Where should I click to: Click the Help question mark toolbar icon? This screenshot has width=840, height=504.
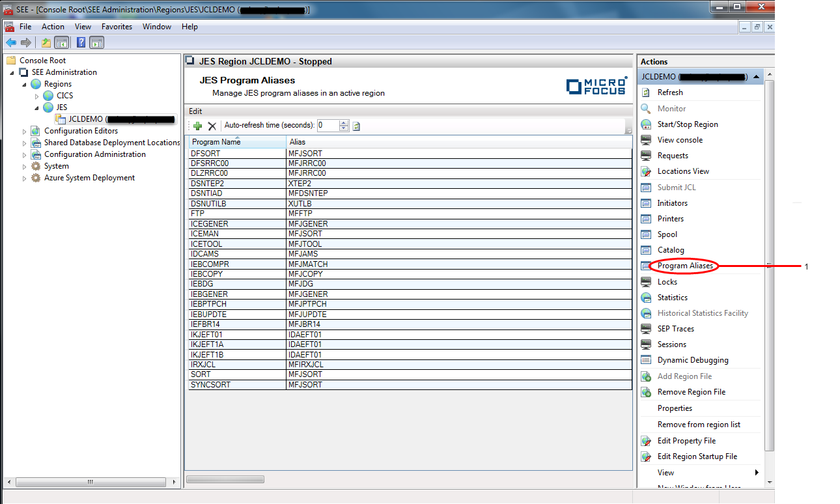pos(81,43)
